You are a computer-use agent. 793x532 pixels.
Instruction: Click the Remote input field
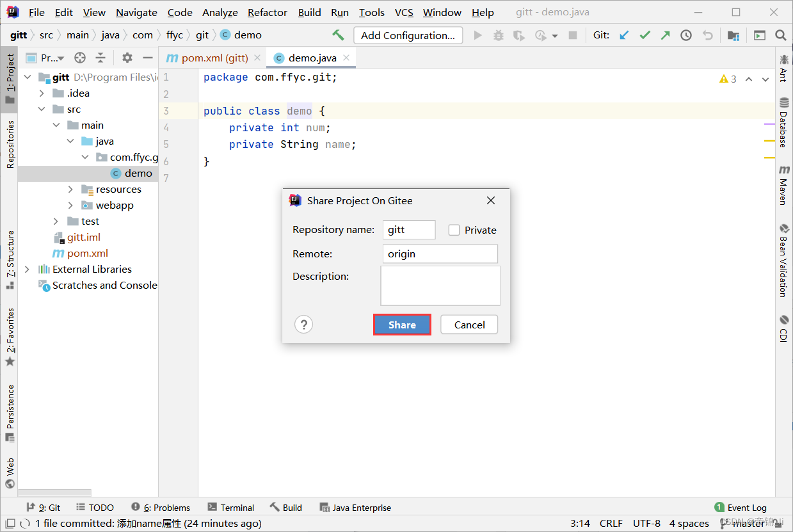pyautogui.click(x=440, y=254)
